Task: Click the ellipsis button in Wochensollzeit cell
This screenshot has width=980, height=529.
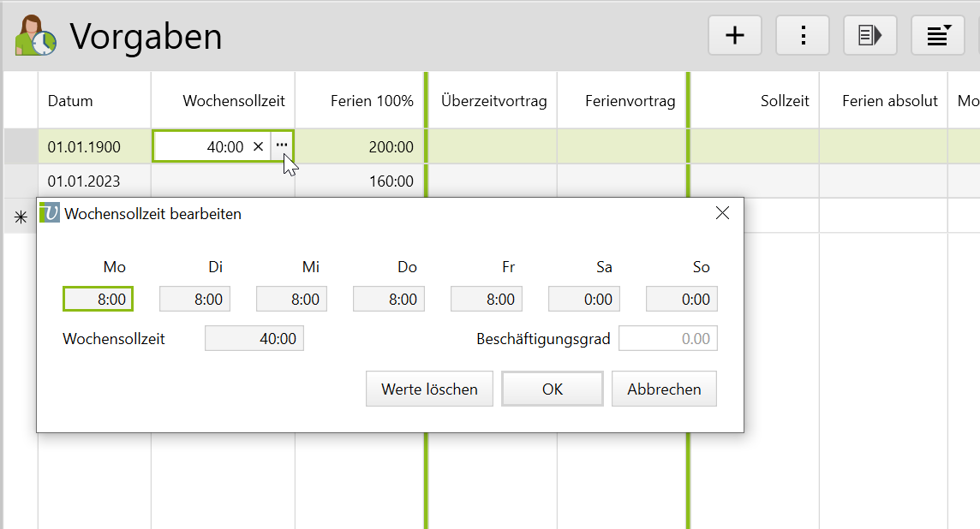Action: pos(282,146)
